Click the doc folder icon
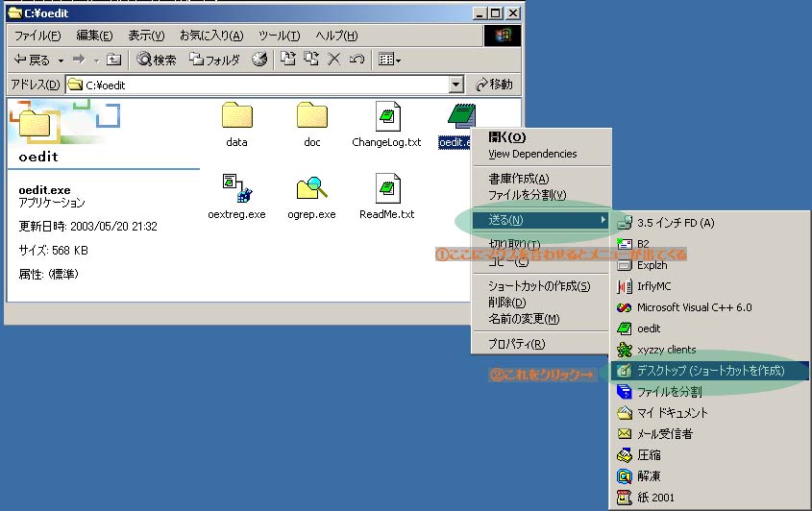 pyautogui.click(x=311, y=116)
